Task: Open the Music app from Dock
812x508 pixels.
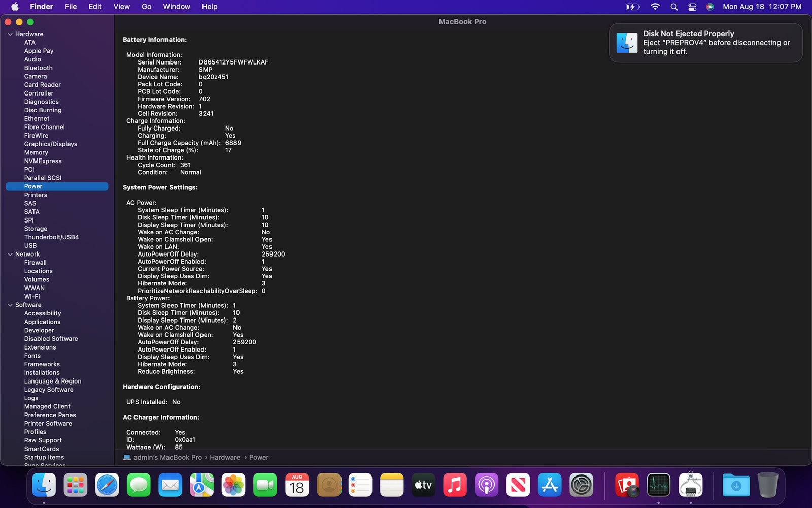Action: coord(455,486)
